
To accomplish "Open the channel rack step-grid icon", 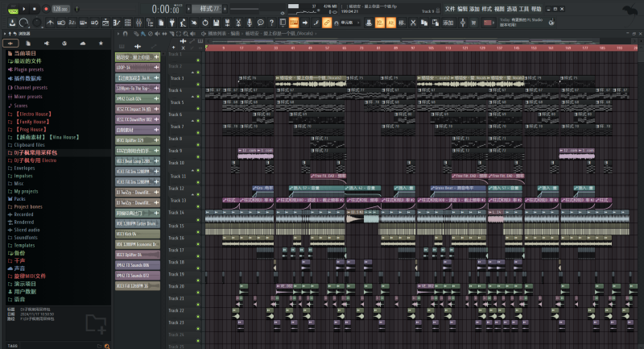I will [x=128, y=23].
